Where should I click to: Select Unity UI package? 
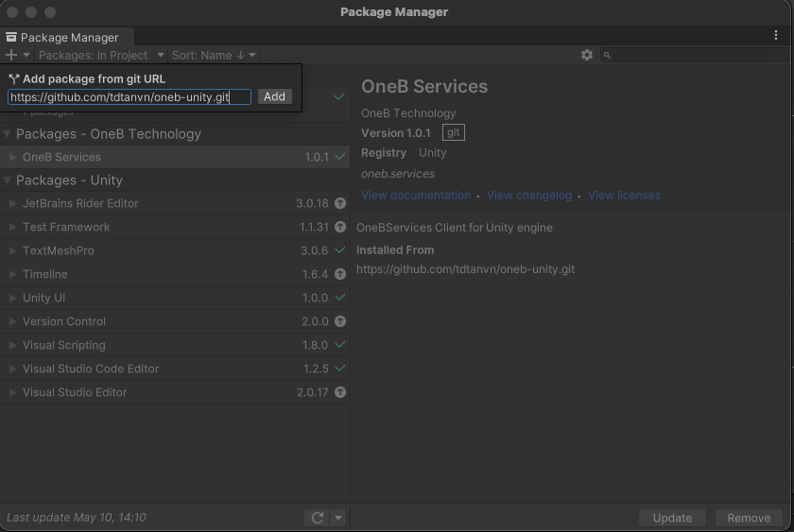tap(175, 298)
